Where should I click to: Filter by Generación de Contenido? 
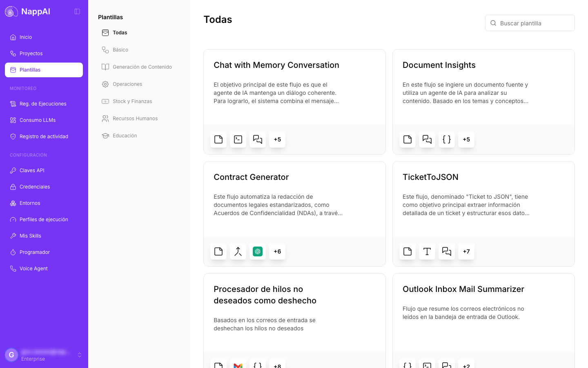coord(139,67)
